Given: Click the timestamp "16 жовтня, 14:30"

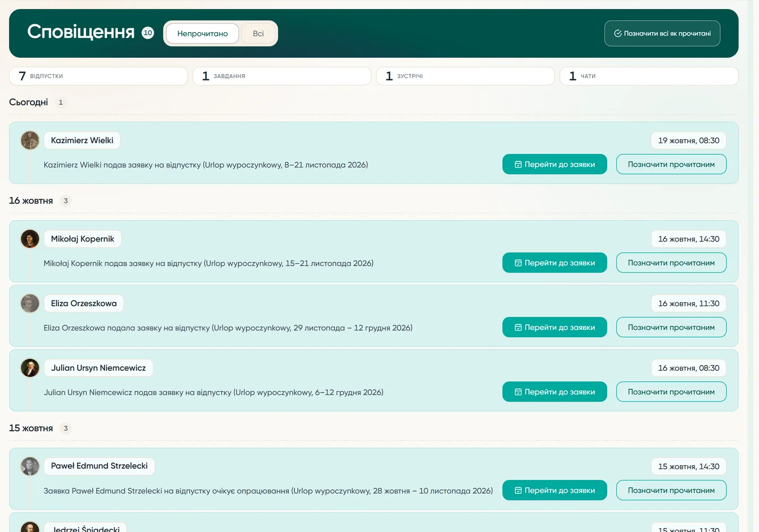Looking at the screenshot, I should [x=689, y=239].
